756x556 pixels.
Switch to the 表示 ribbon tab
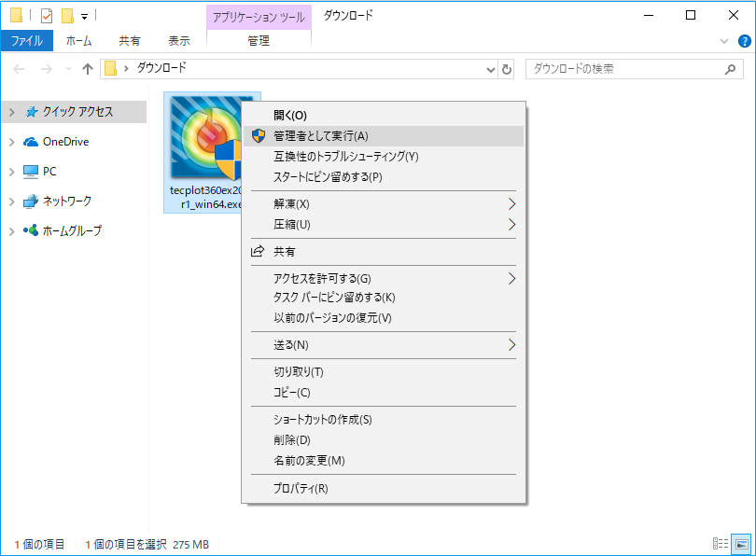tap(178, 41)
